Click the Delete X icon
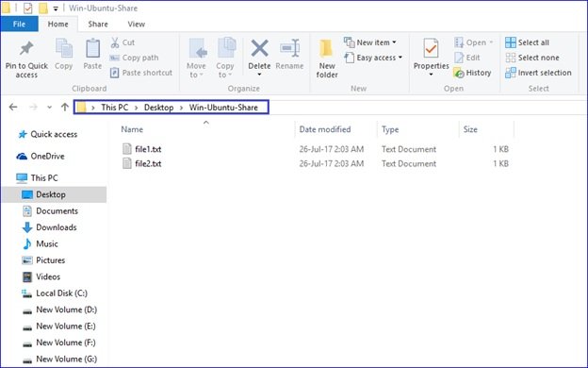 pos(259,48)
